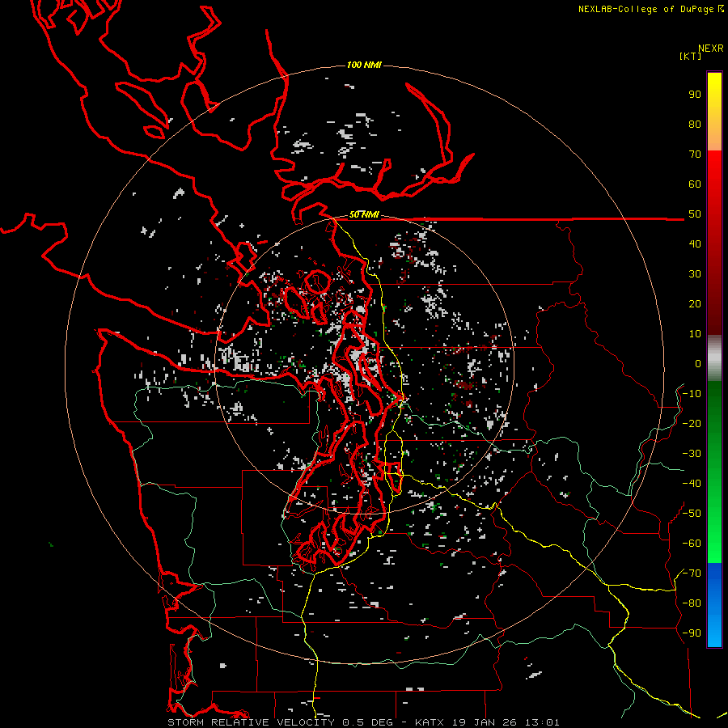Click the NEXR label above the color scale
Screen dimensions: 728x728
(711, 49)
